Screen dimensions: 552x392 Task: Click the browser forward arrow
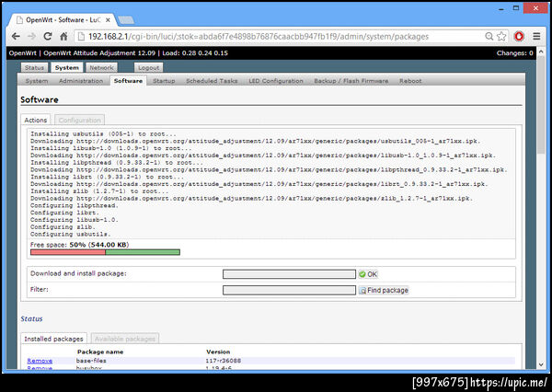(x=31, y=36)
